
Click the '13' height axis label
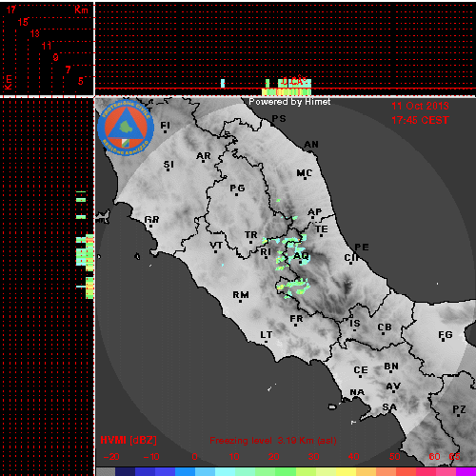tap(35, 33)
